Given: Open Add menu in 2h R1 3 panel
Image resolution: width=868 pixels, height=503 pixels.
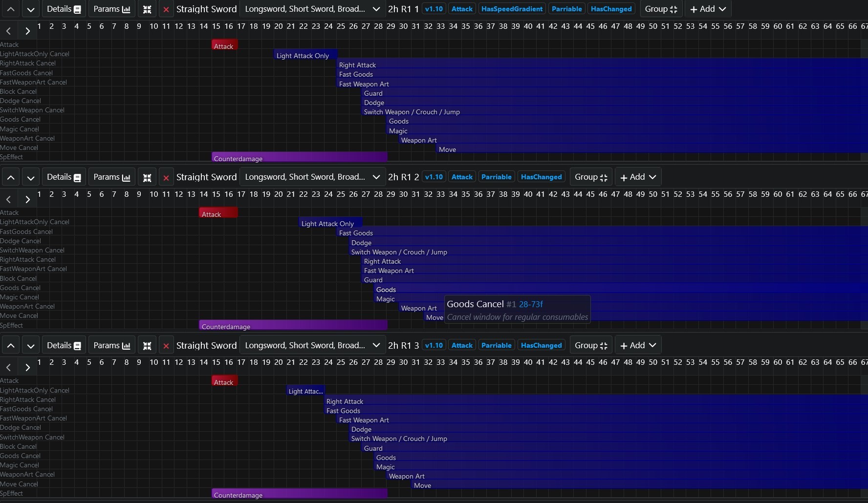Looking at the screenshot, I should pos(638,346).
